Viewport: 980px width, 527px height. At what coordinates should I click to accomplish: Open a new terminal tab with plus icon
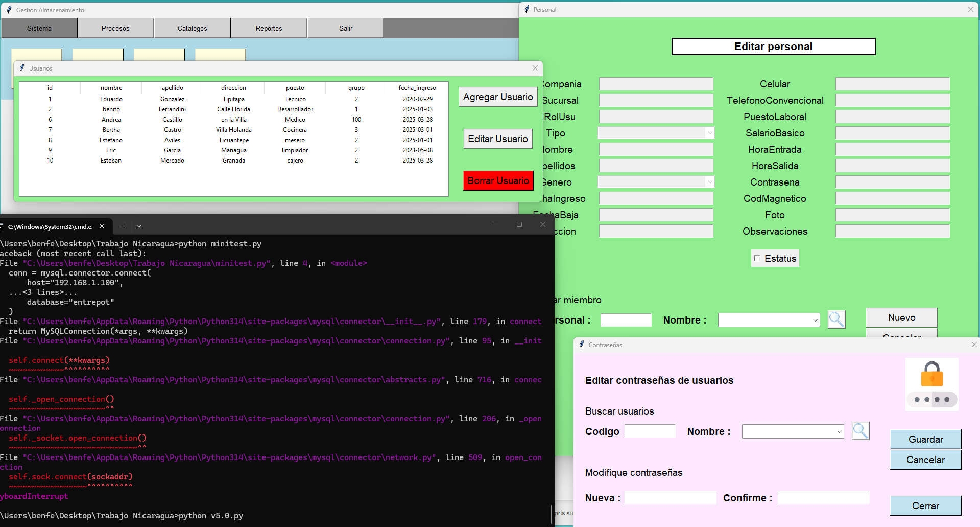(124, 226)
